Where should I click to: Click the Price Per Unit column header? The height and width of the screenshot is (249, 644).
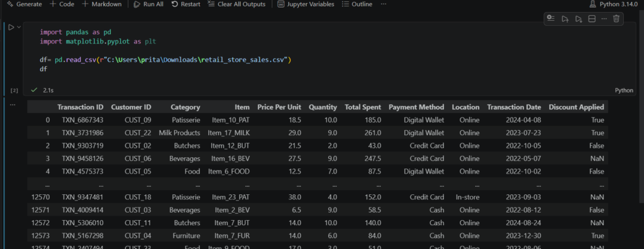pos(279,107)
